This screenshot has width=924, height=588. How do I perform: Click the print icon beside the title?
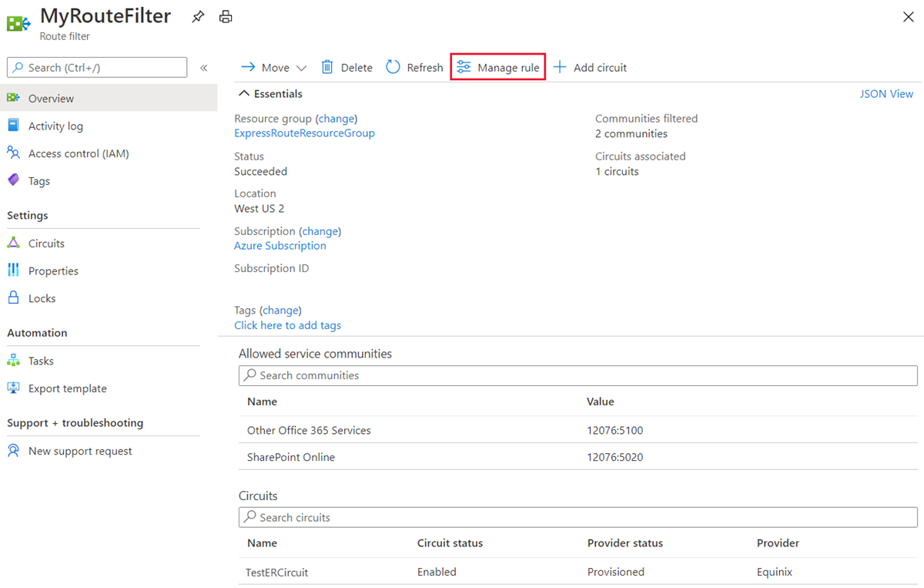coord(226,17)
